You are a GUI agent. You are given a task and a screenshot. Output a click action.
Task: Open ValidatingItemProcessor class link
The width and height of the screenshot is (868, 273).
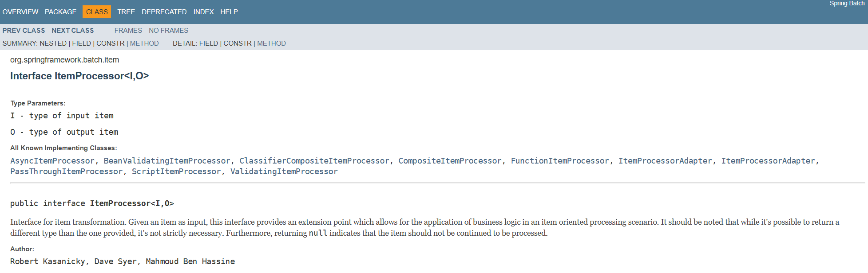click(284, 172)
